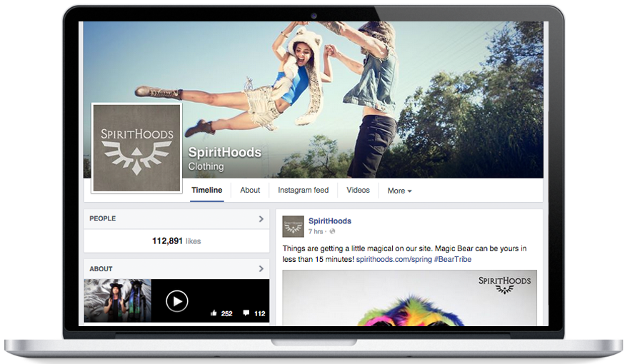Click the 252 likes count on video
The height and width of the screenshot is (364, 627).
(x=226, y=313)
